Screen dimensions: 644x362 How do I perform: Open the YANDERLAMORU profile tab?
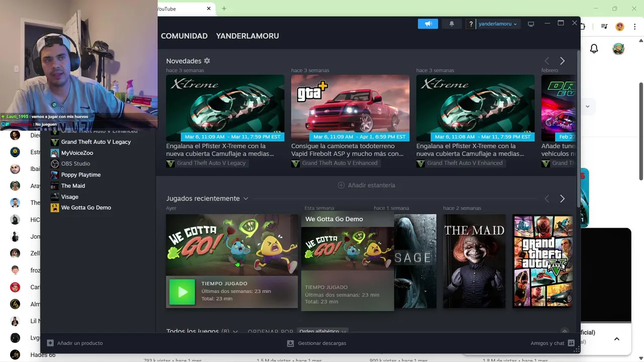pyautogui.click(x=248, y=36)
